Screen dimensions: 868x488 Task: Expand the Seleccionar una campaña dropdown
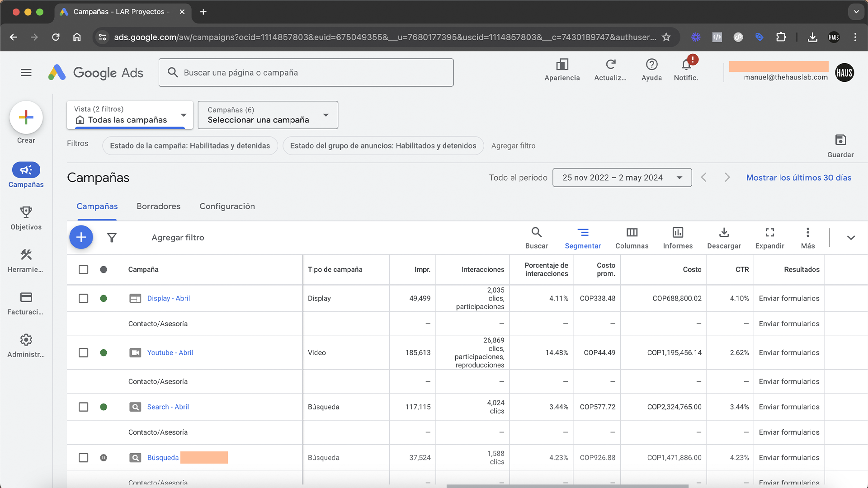pyautogui.click(x=268, y=115)
